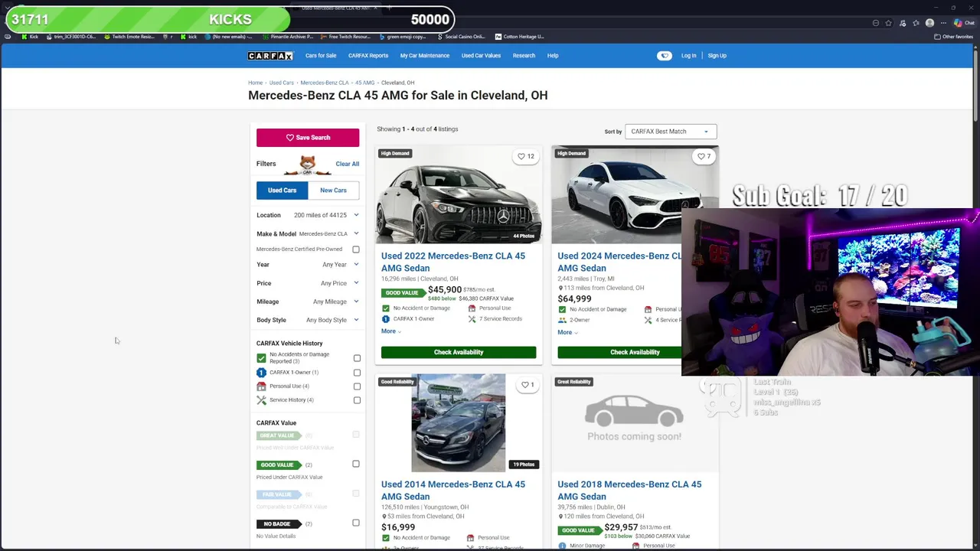Expand the Year filter

click(x=308, y=264)
